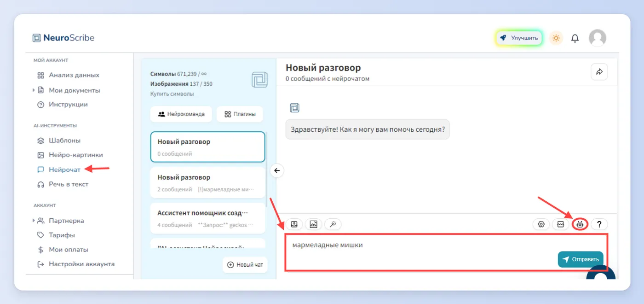Expand Мои документы tree arrow
644x304 pixels.
pos(34,90)
